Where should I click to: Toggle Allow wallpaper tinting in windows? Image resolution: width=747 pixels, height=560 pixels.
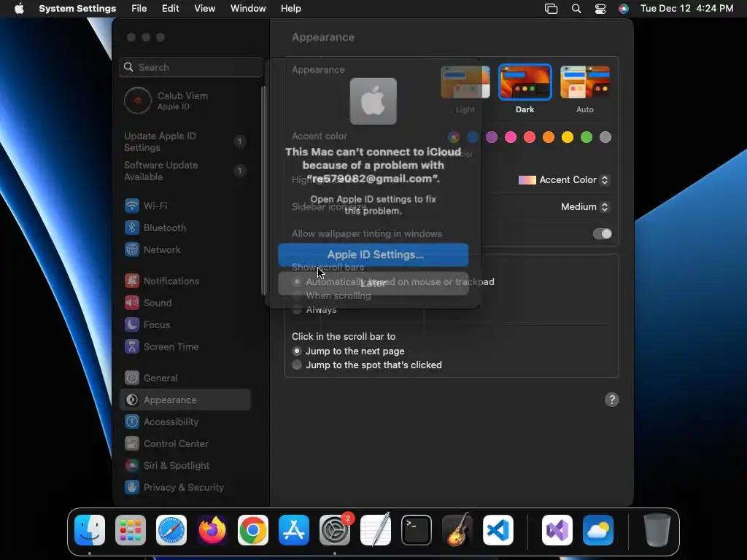point(602,234)
